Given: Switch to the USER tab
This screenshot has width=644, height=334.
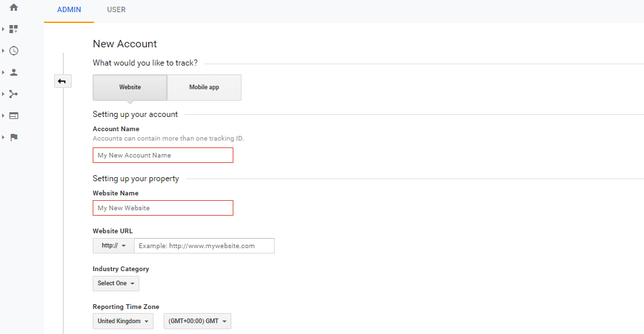Looking at the screenshot, I should coord(116,10).
